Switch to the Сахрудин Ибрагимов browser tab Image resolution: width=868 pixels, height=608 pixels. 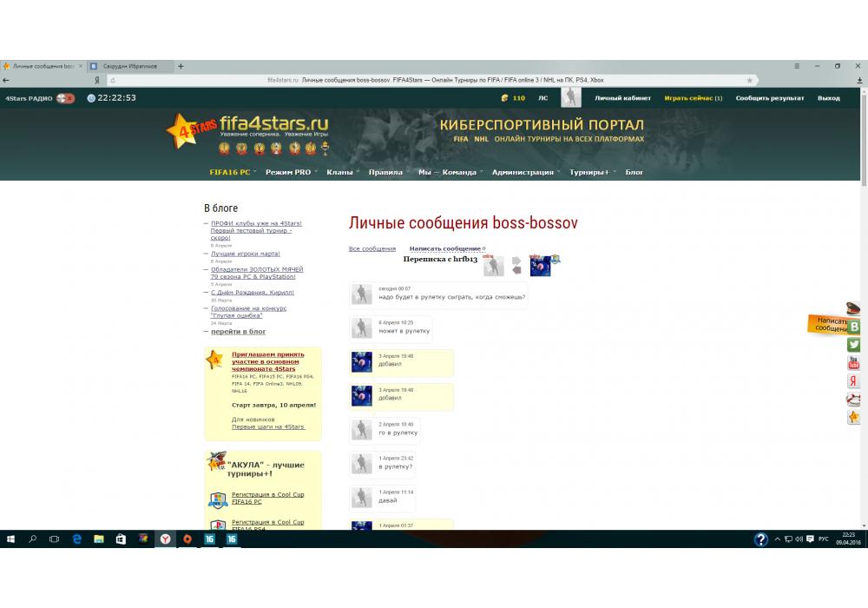click(130, 66)
